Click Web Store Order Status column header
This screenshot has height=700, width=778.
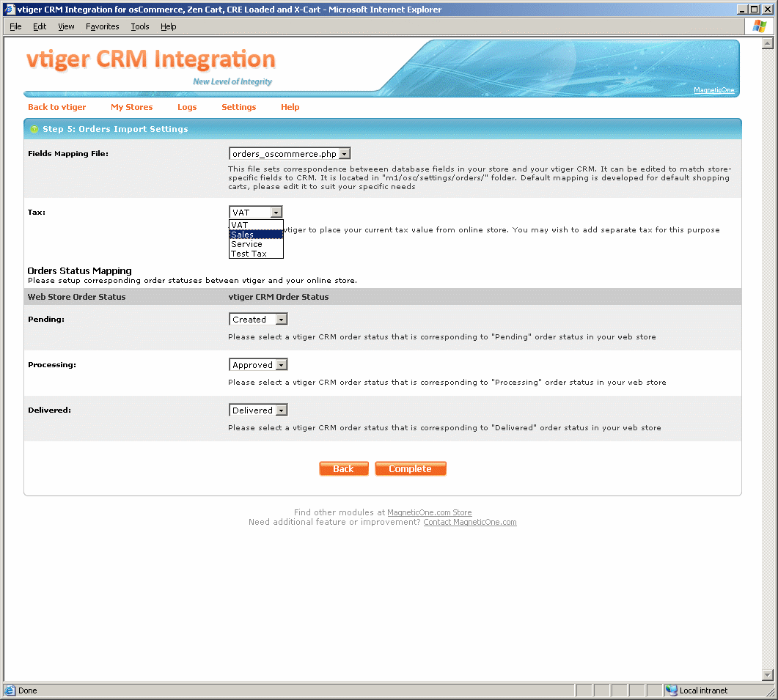click(76, 297)
